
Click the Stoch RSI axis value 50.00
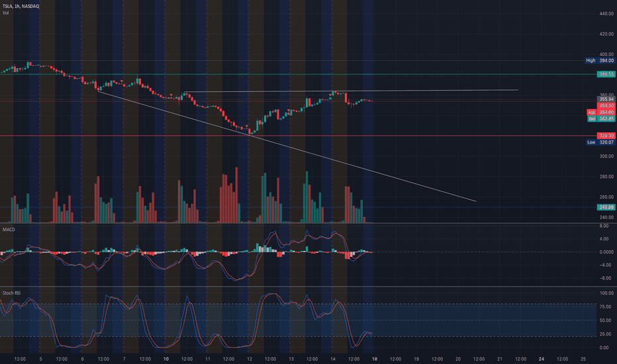(x=605, y=321)
